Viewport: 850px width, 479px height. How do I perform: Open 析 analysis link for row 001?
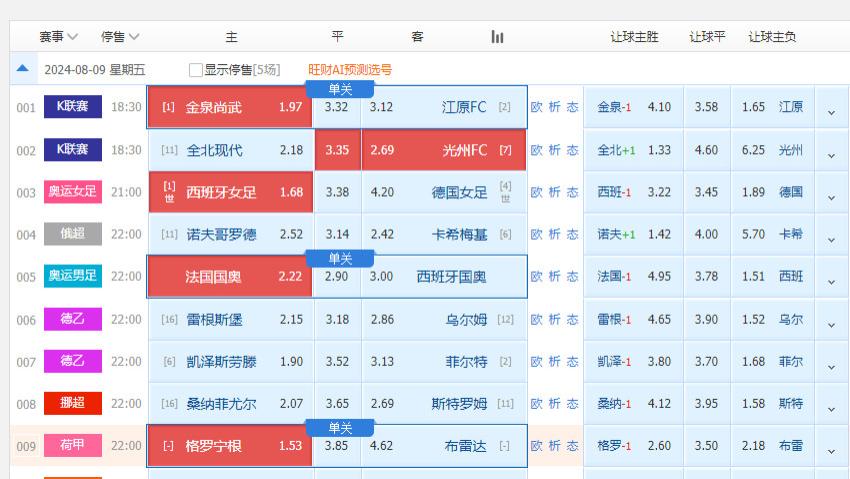554,107
